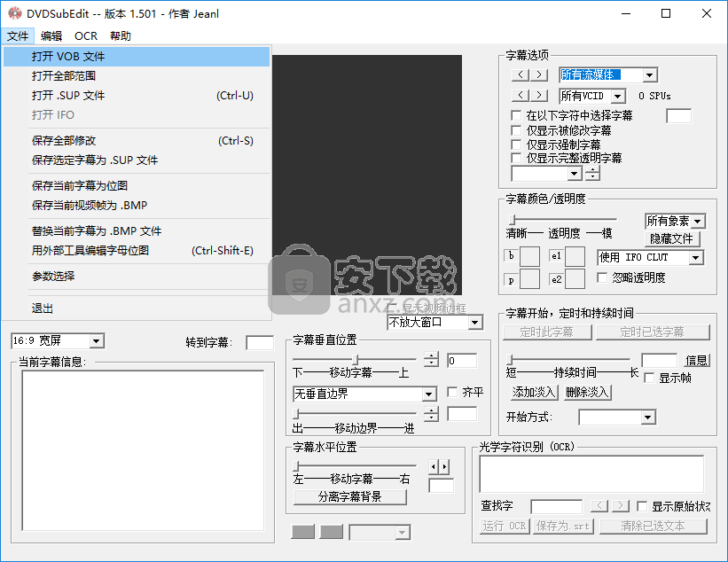Click the OCR 查找字 previous arrow
The image size is (728, 562).
(599, 505)
